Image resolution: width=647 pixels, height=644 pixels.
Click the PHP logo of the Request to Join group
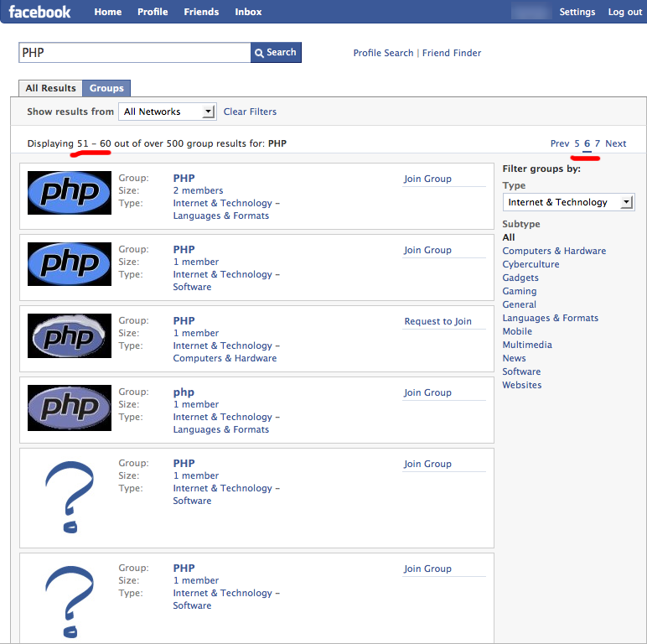click(x=70, y=335)
